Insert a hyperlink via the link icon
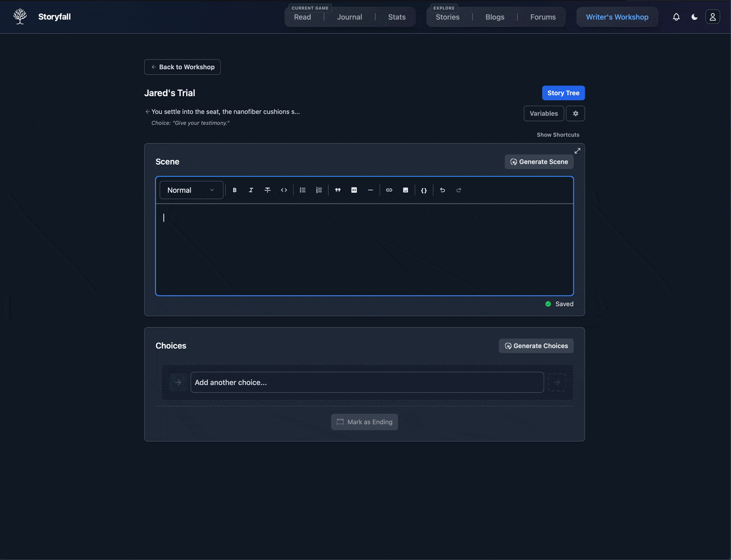 pos(389,190)
